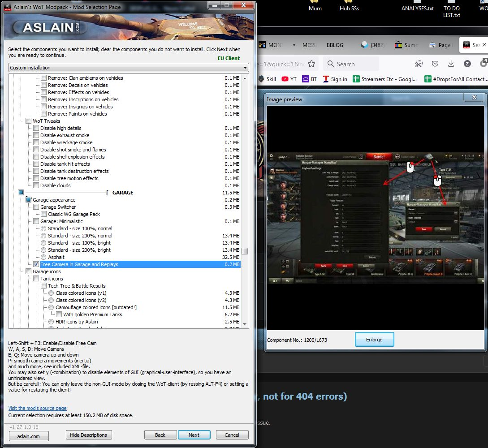Click the round Z extension icon
This screenshot has width=488, height=448.
[467, 64]
